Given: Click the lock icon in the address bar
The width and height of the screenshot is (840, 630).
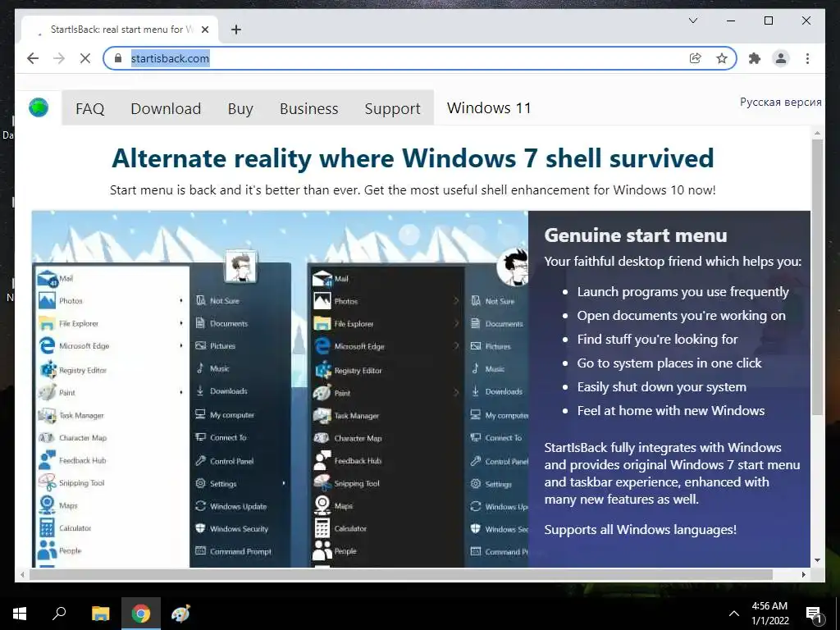Looking at the screenshot, I should pyautogui.click(x=118, y=58).
